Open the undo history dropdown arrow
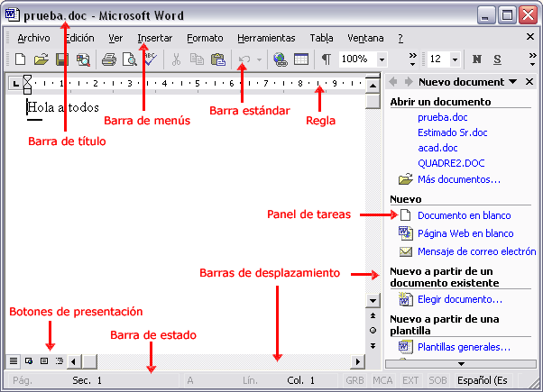This screenshot has width=543, height=392. pyautogui.click(x=259, y=59)
